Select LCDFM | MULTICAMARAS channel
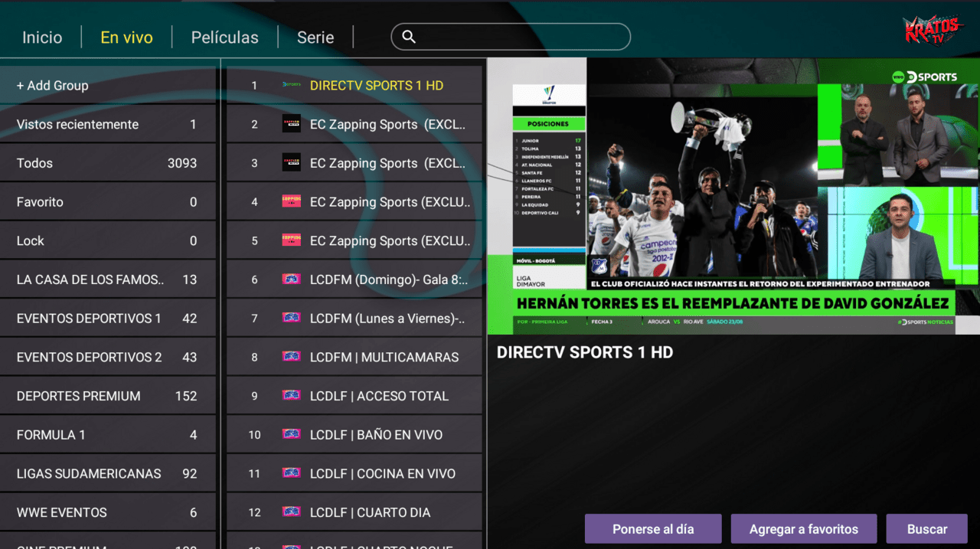 tap(354, 357)
